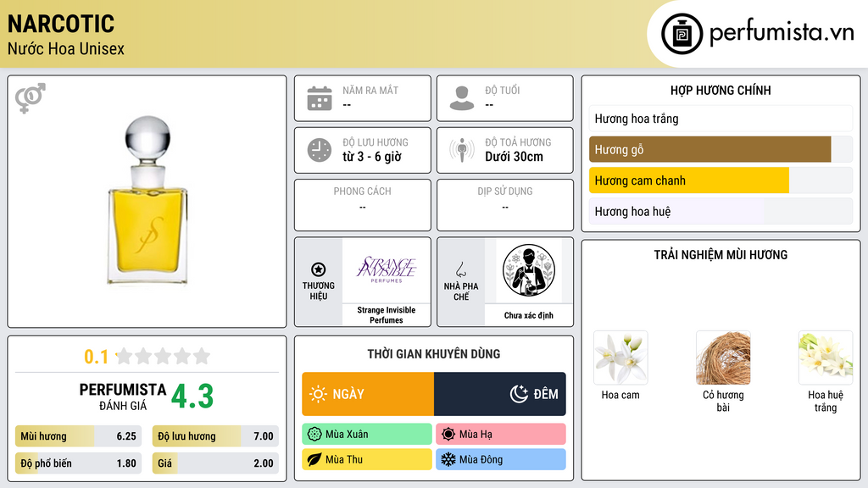Open the Cỏ hương bài note thumbnail

click(x=723, y=358)
